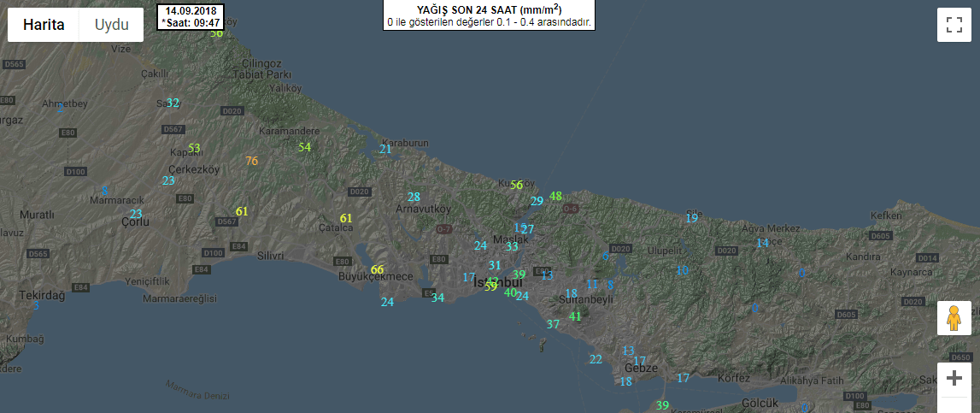
Task: Click the 23 marker below Çerkezköy
Action: coord(169,180)
